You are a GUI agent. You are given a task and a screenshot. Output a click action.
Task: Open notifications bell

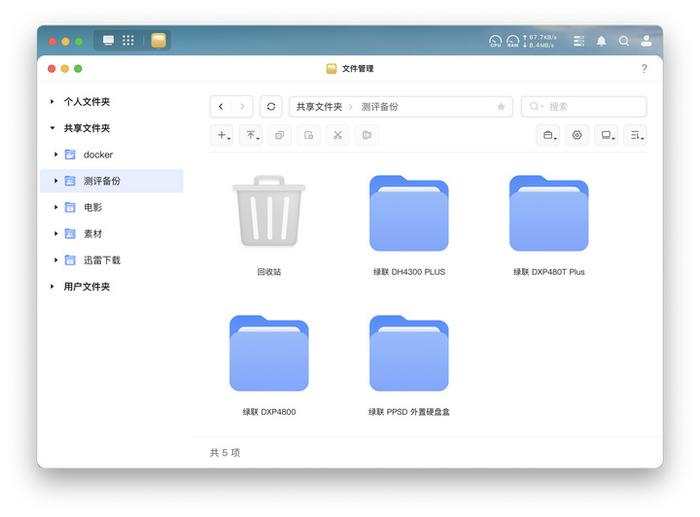601,41
